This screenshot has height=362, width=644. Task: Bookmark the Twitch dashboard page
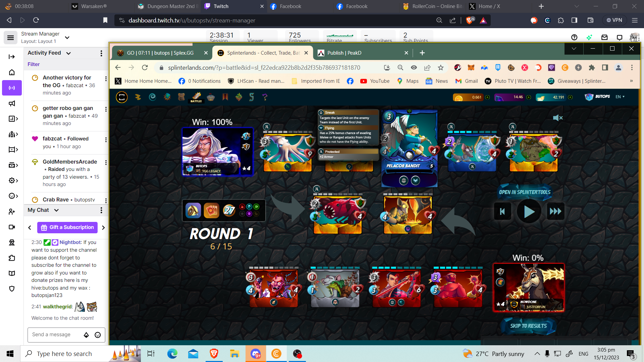[x=105, y=20]
